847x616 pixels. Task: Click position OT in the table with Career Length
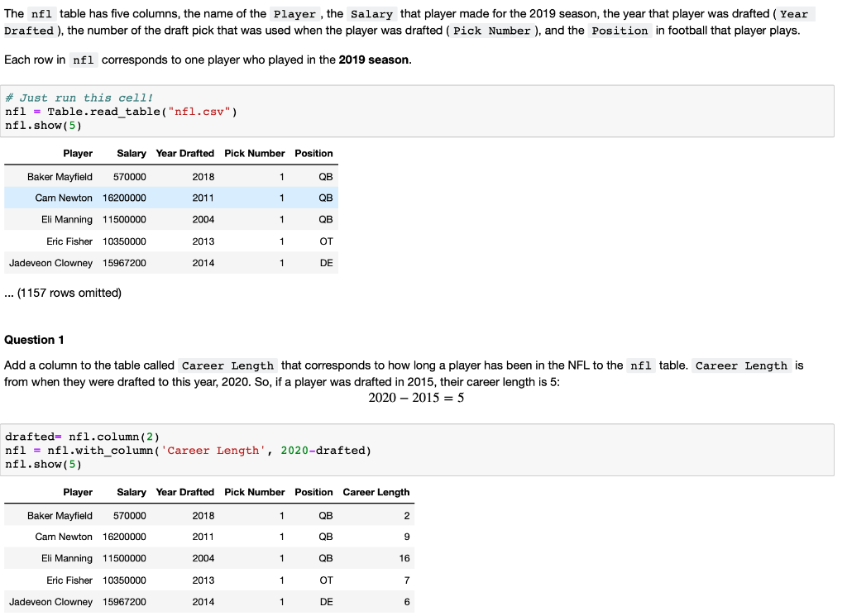pyautogui.click(x=326, y=580)
